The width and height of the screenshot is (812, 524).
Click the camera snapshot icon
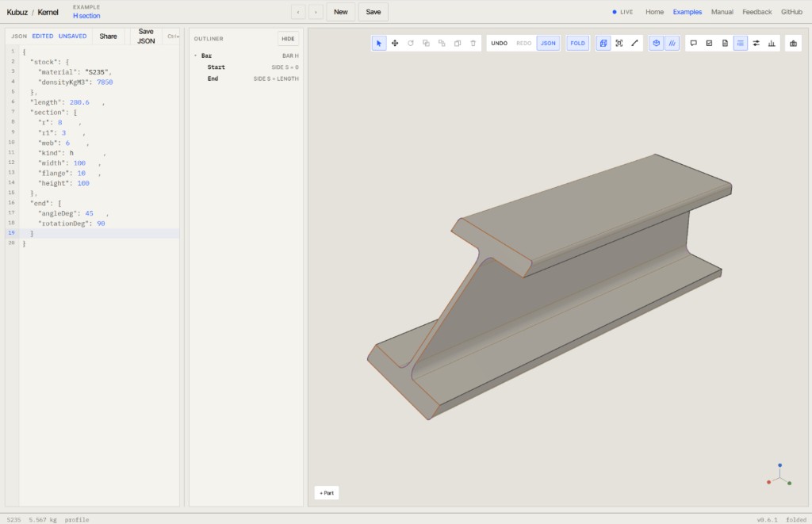(x=793, y=44)
